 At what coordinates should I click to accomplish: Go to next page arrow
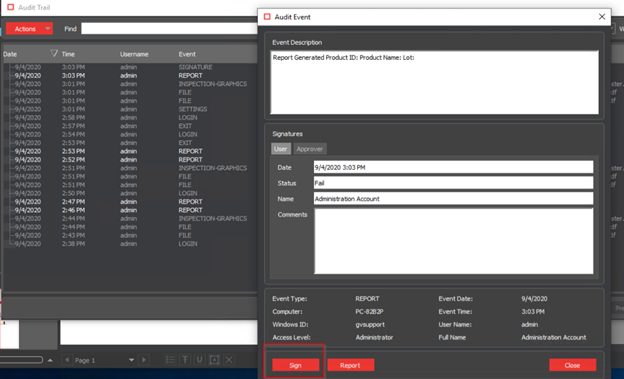point(144,360)
